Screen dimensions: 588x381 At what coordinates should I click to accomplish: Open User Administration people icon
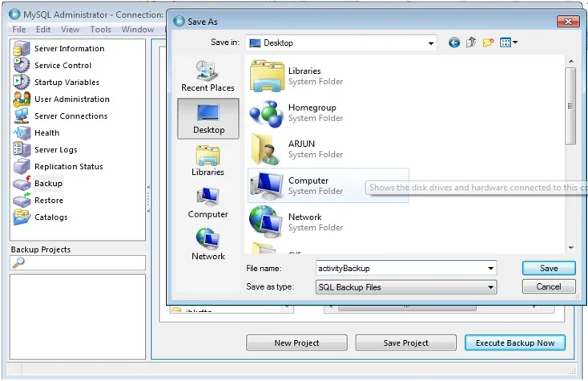tap(22, 99)
